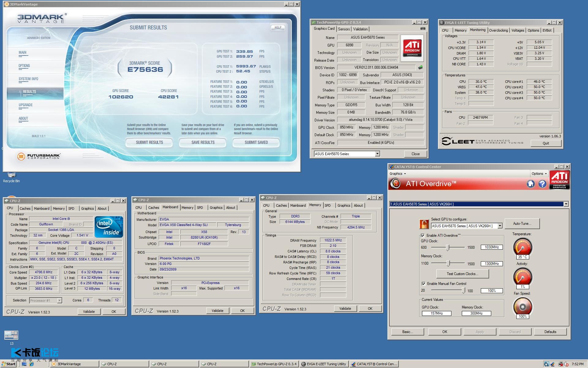This screenshot has width=588, height=368.
Task: Open Overclocking tab in E-LEET
Action: coord(498,30)
